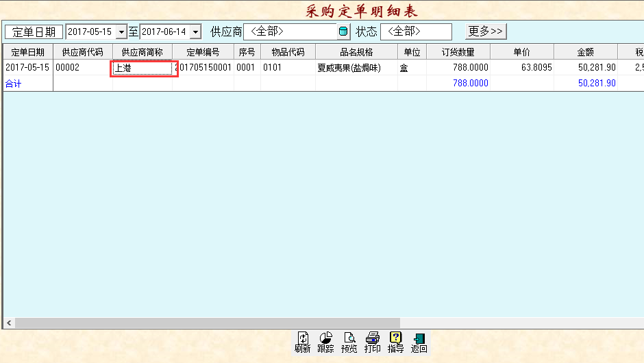Click the horizontal scrollbar thumb

[208, 323]
